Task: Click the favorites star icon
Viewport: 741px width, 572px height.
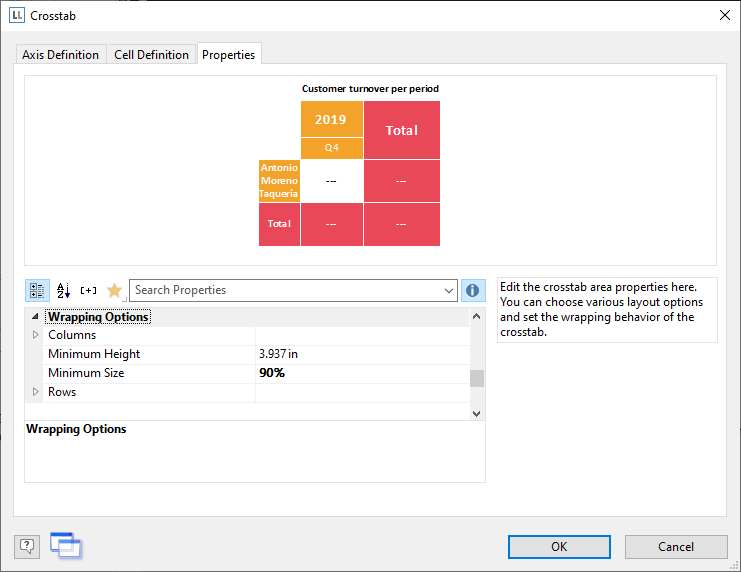Action: (114, 290)
